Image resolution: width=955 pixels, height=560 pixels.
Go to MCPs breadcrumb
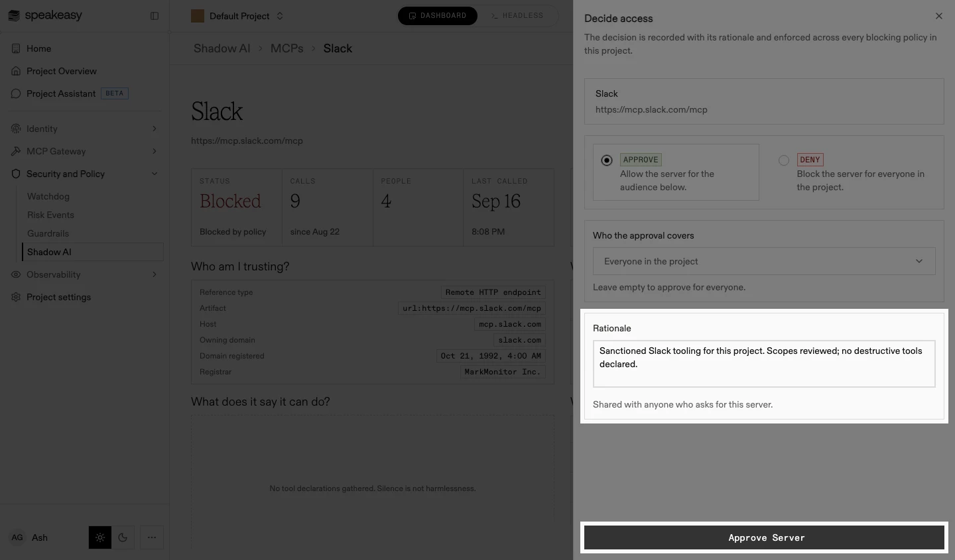point(286,48)
